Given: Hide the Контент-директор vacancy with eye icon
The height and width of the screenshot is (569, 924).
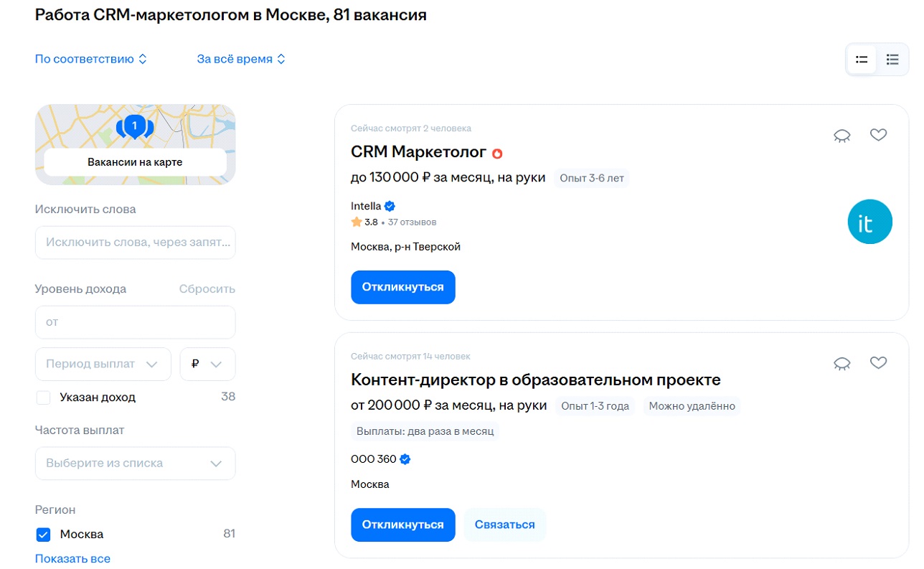Looking at the screenshot, I should coord(841,364).
